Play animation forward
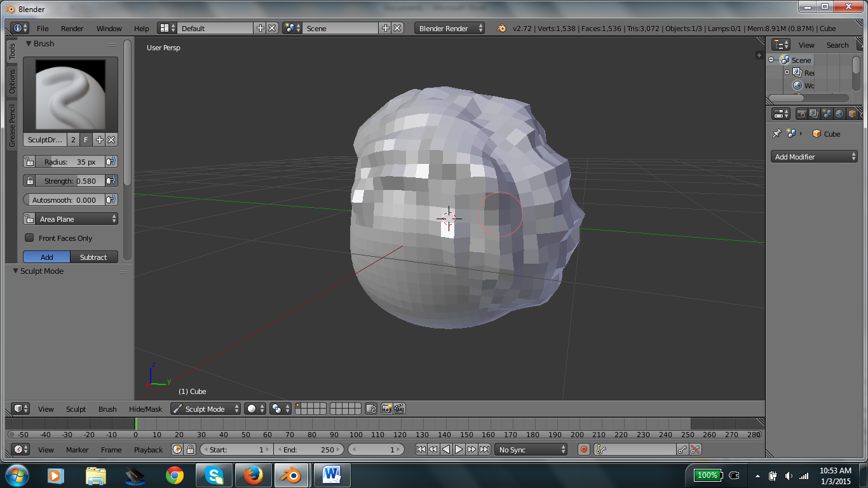 (x=459, y=449)
